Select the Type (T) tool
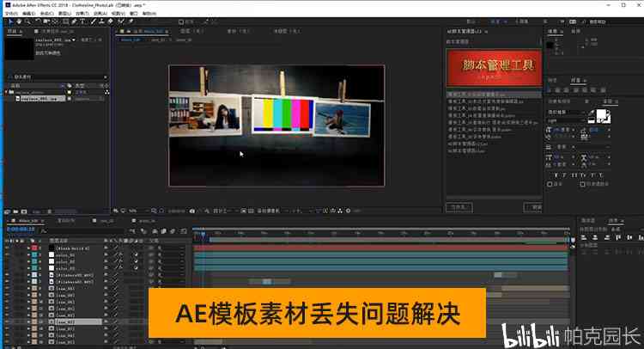 click(x=82, y=21)
